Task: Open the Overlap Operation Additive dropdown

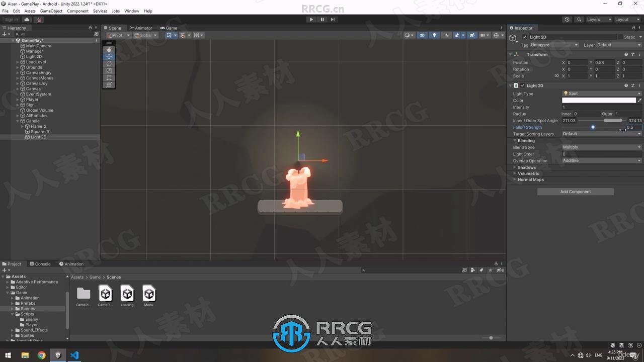Action: (602, 161)
